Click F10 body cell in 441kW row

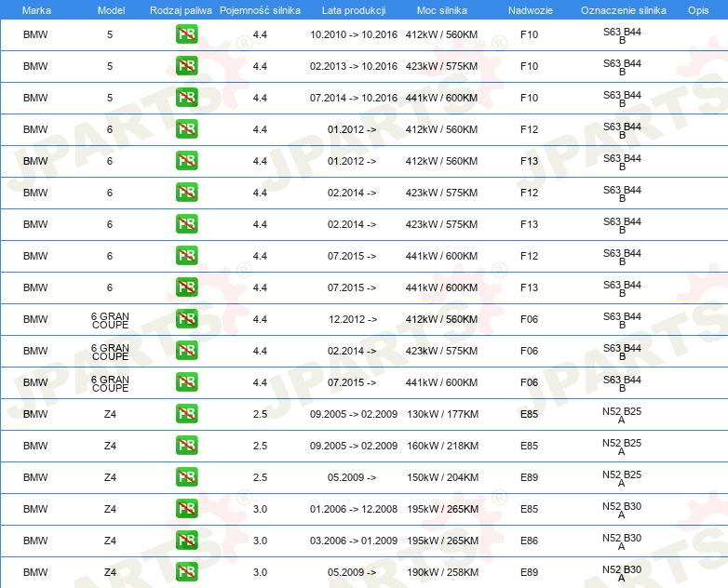529,98
